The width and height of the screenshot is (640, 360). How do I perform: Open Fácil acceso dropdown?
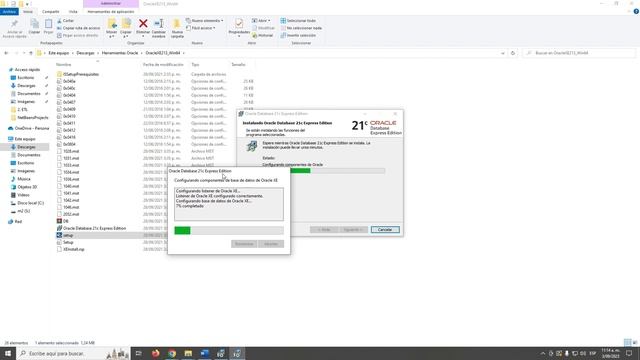point(201,28)
